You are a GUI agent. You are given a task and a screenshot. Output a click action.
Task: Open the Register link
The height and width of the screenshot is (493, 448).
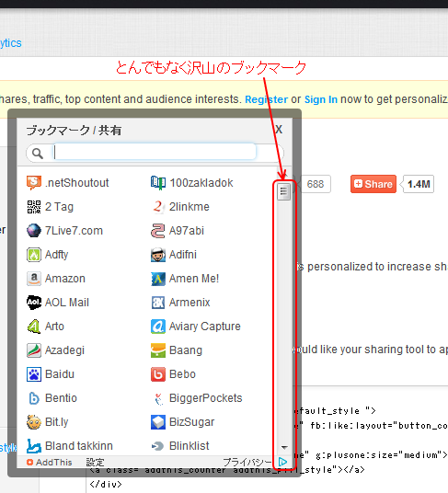tap(266, 99)
